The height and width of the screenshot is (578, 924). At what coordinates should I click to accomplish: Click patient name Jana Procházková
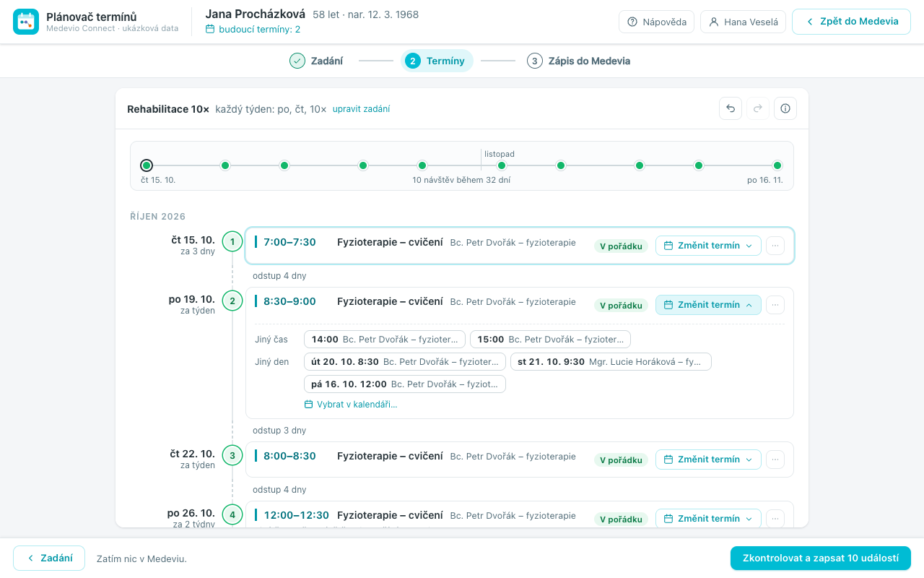point(256,14)
